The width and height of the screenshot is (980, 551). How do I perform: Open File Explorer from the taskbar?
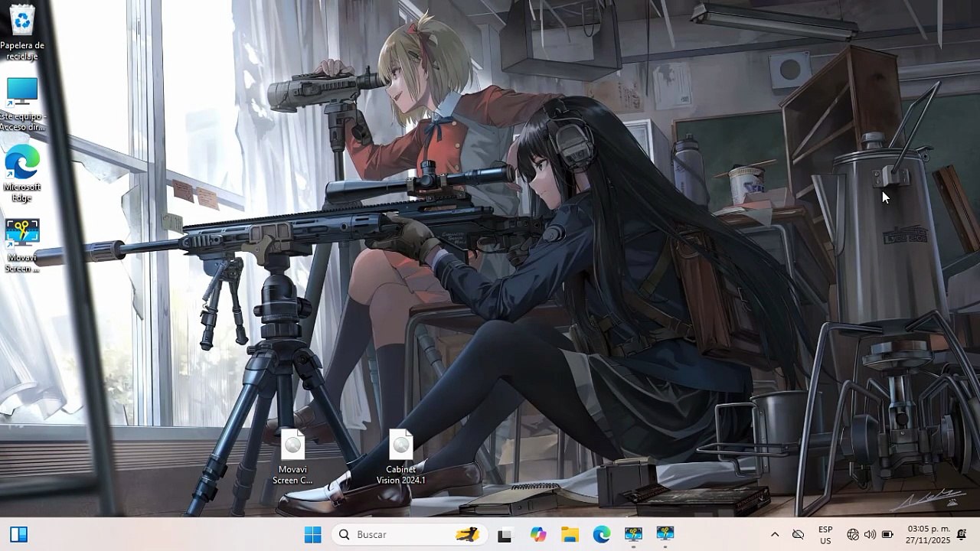[570, 534]
